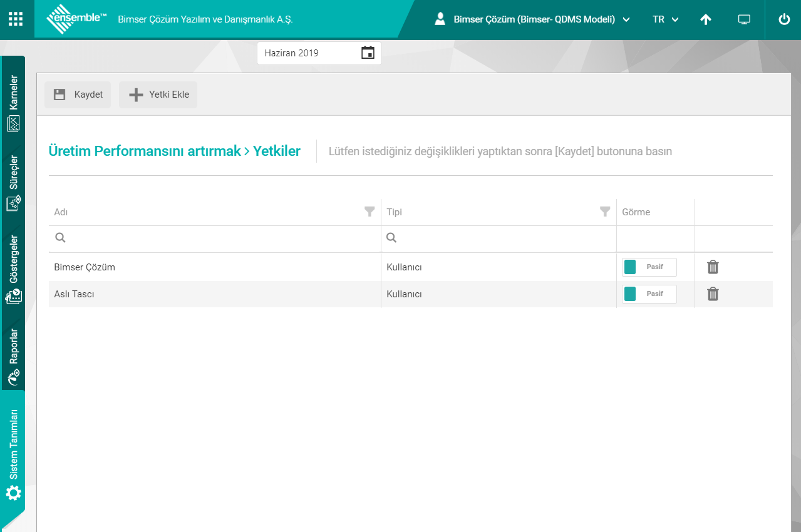
Task: Open the calendar picker icon
Action: (368, 53)
